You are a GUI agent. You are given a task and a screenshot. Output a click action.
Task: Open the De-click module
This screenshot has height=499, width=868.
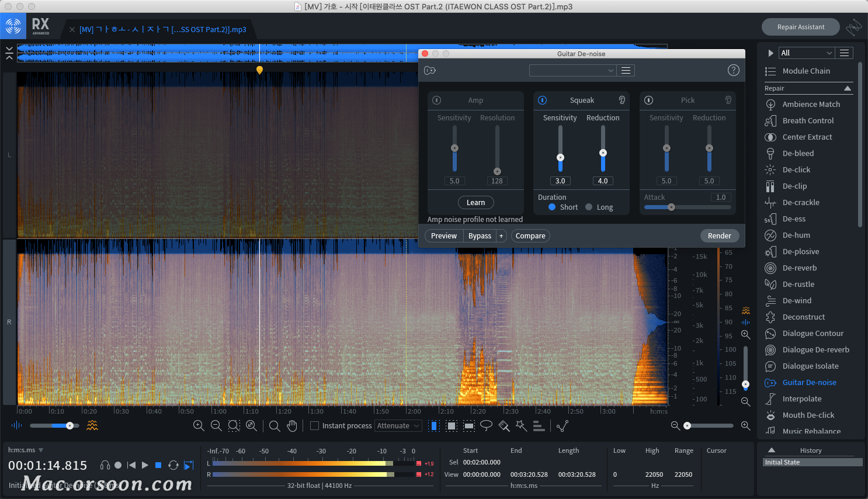pos(796,169)
